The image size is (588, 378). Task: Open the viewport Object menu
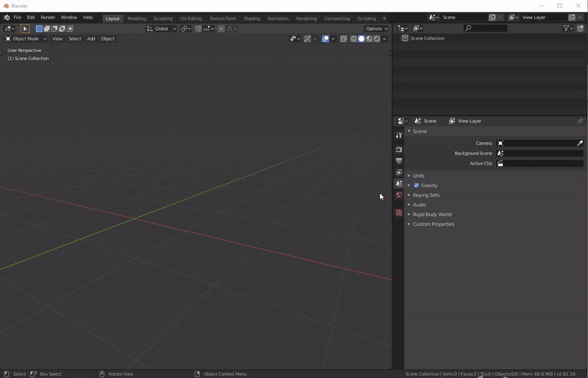(107, 39)
